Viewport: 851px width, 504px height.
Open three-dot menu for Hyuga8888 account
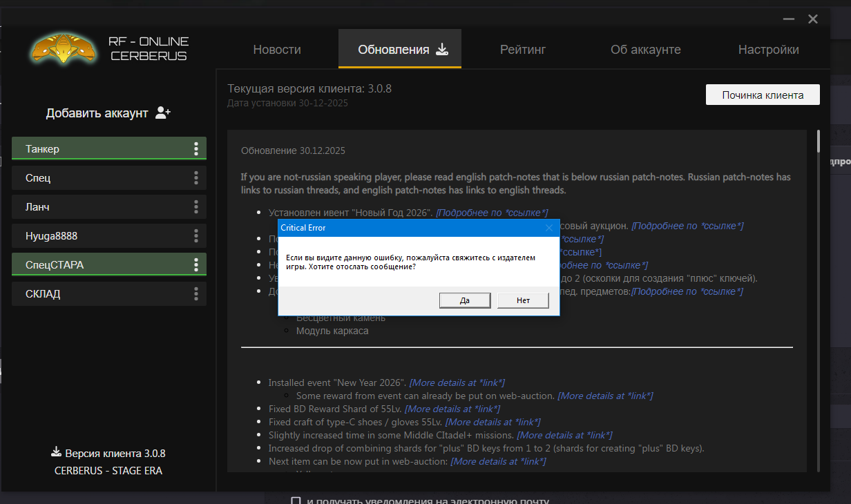coord(196,236)
